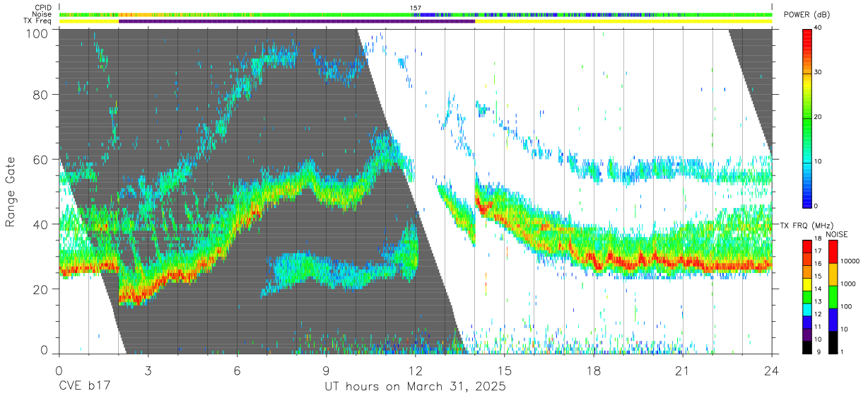Click the noise scale value "100"
Image resolution: width=868 pixels, height=401 pixels.
pos(847,306)
